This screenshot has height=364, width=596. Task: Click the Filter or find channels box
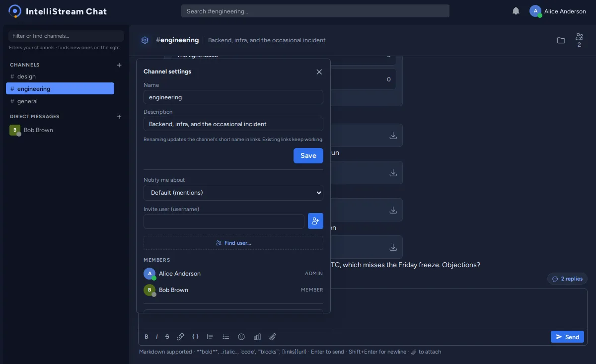pyautogui.click(x=66, y=36)
